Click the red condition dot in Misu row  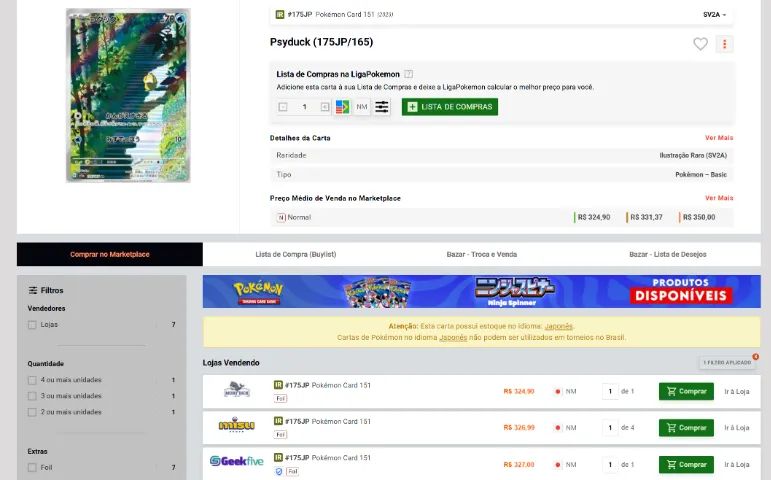click(558, 428)
